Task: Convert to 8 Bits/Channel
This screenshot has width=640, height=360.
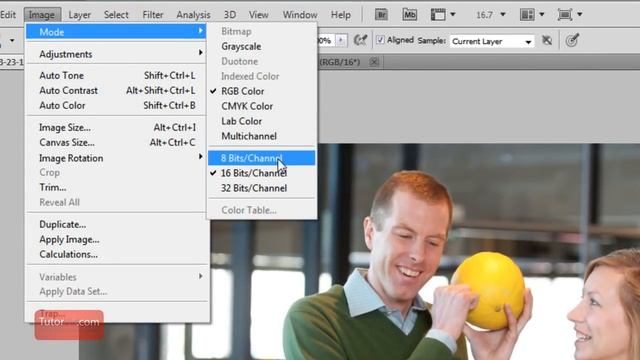Action: pos(262,158)
